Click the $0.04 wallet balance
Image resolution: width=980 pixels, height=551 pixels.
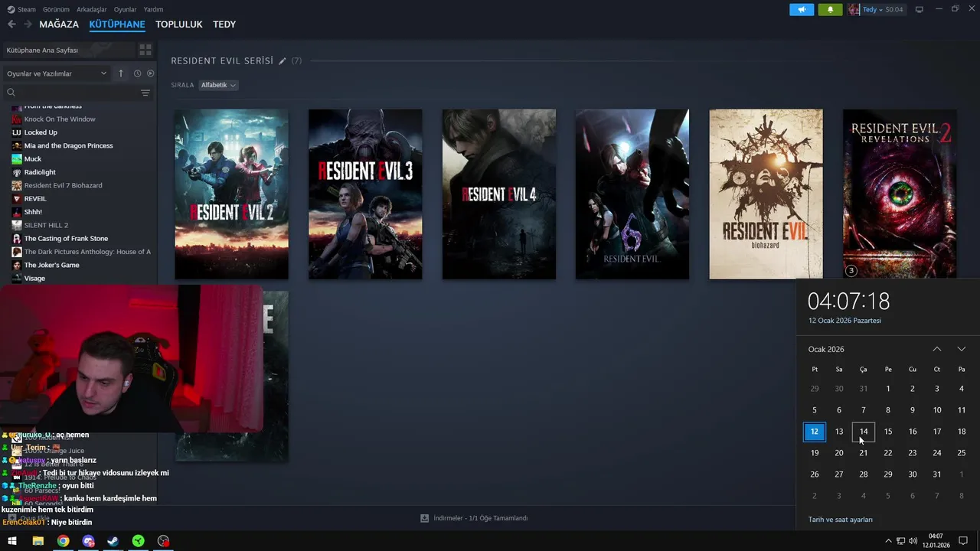click(894, 10)
